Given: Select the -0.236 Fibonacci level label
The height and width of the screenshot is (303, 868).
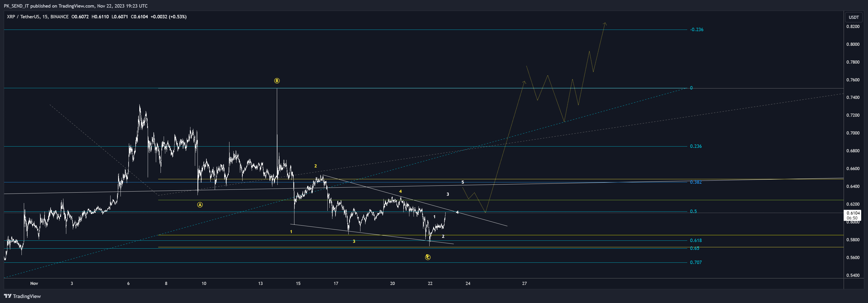Looking at the screenshot, I should pos(696,30).
